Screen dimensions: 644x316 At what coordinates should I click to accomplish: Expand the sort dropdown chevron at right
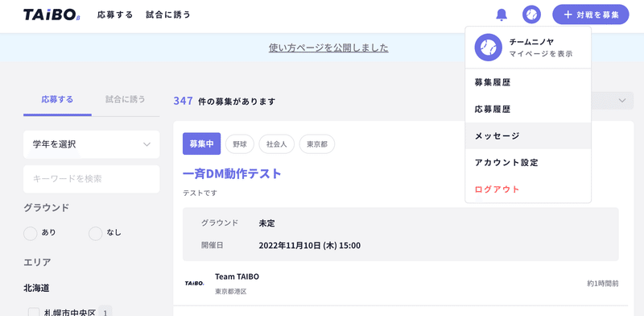[x=622, y=101]
